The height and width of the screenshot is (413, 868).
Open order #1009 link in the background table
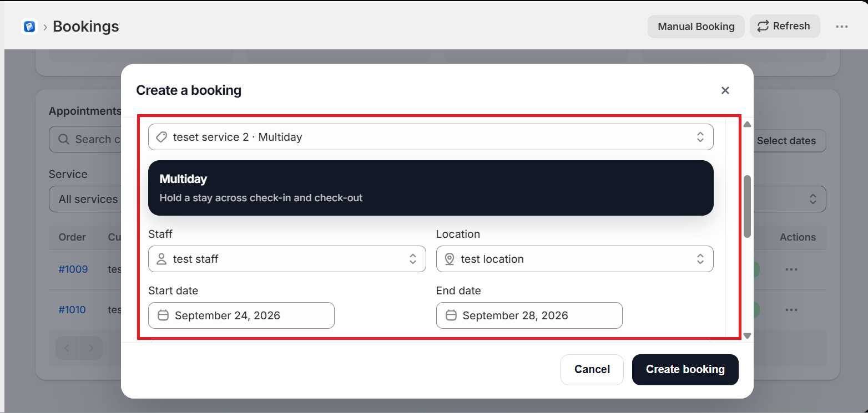pos(73,269)
